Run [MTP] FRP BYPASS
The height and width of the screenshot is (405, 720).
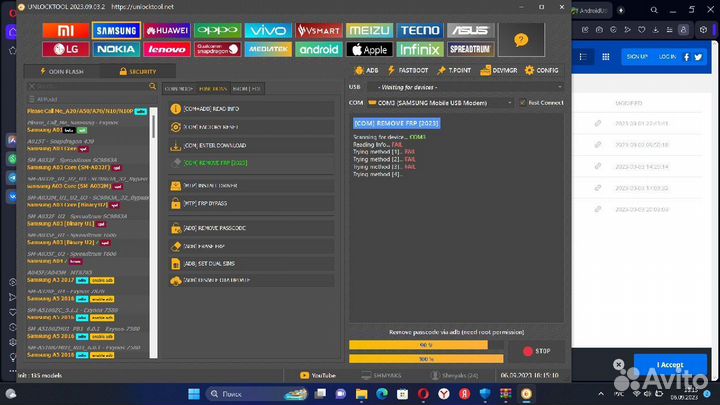coord(251,203)
